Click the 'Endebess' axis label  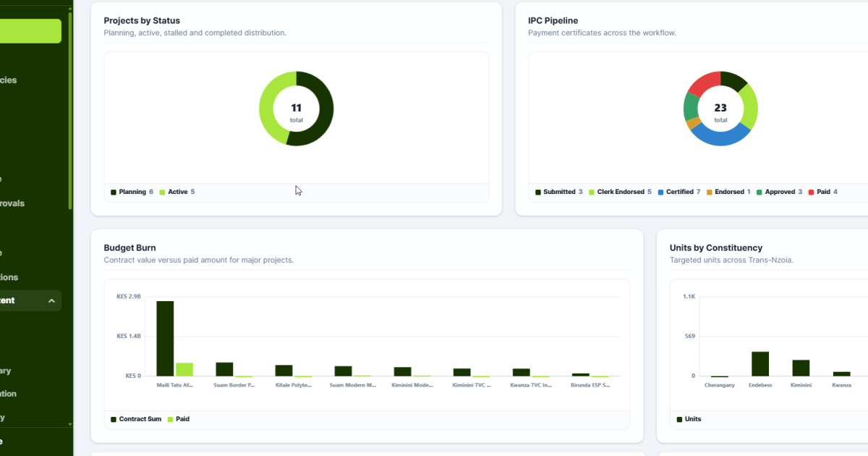[x=760, y=385]
